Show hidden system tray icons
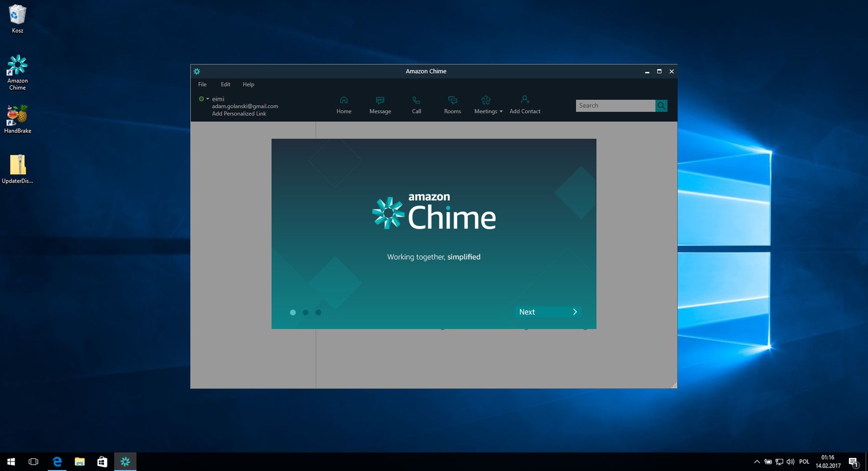 (x=757, y=461)
